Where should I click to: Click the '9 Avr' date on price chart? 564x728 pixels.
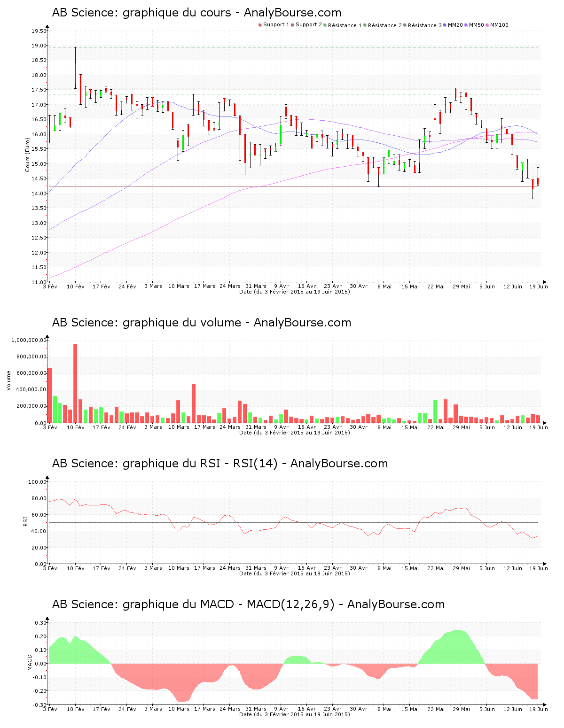(281, 286)
